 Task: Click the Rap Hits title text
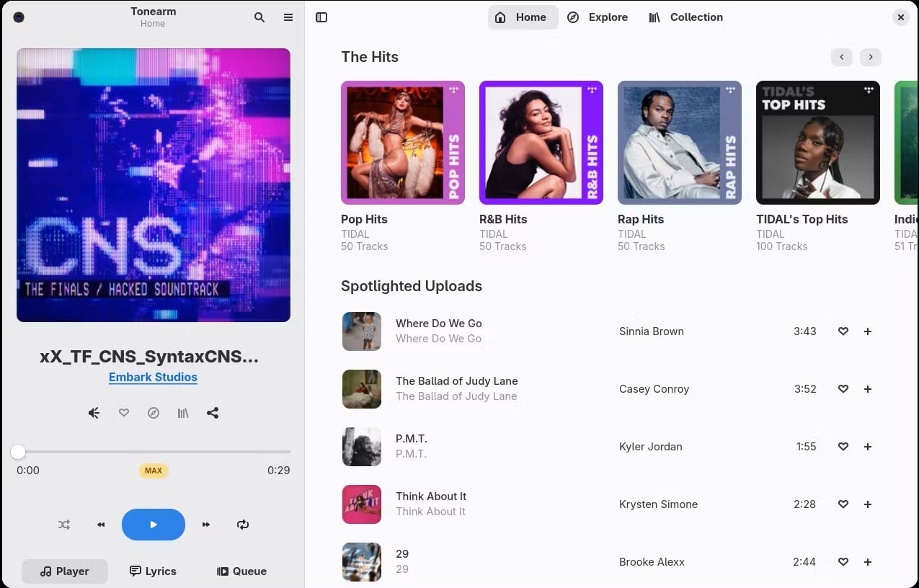click(x=641, y=219)
